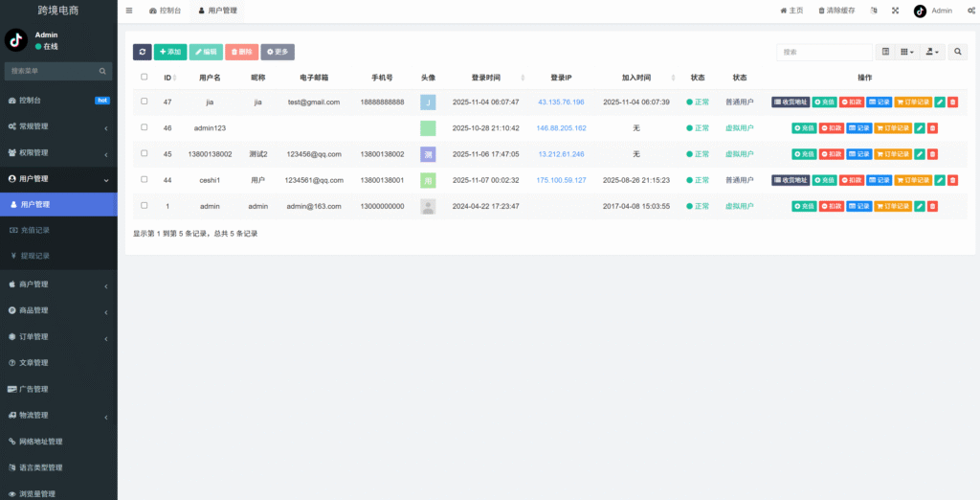The image size is (980, 500).
Task: Expand 商户管理 in the sidebar
Action: (x=58, y=284)
